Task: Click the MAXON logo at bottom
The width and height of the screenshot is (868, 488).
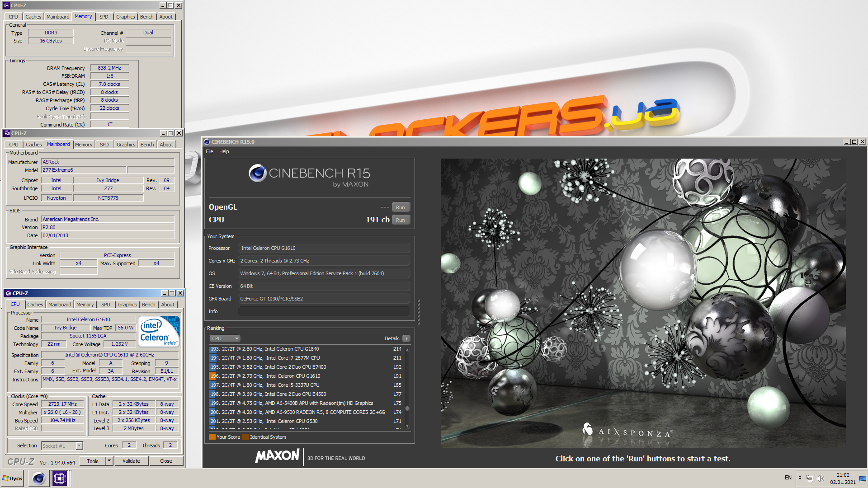Action: pos(277,456)
